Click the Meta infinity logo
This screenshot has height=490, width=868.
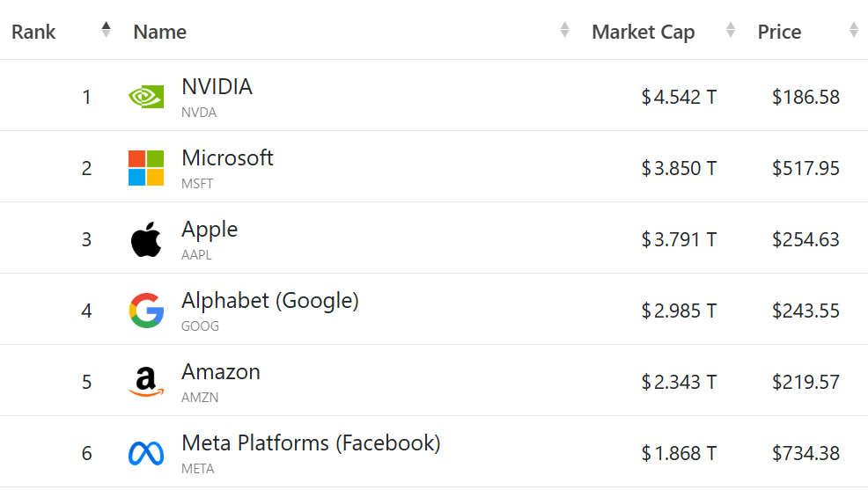pyautogui.click(x=146, y=453)
